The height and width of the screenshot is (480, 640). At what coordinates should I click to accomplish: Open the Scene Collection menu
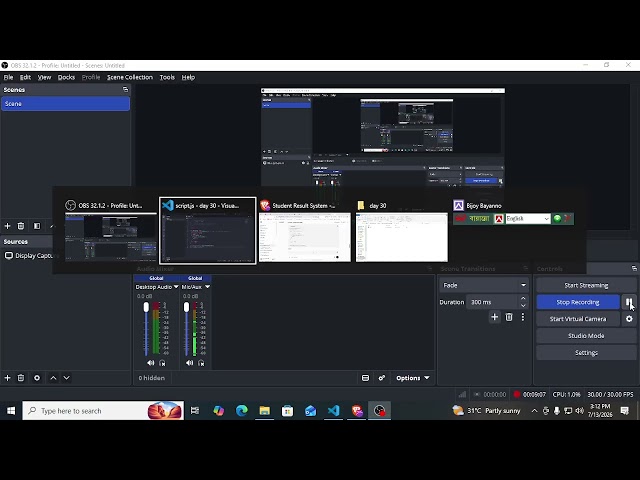(130, 77)
